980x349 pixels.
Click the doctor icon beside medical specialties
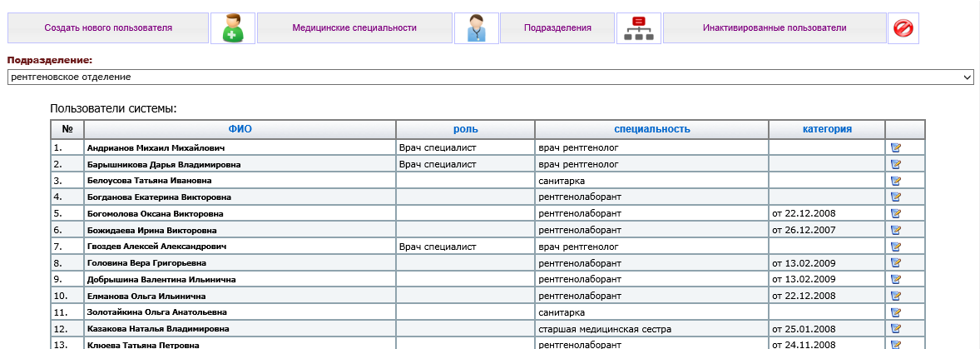(476, 28)
